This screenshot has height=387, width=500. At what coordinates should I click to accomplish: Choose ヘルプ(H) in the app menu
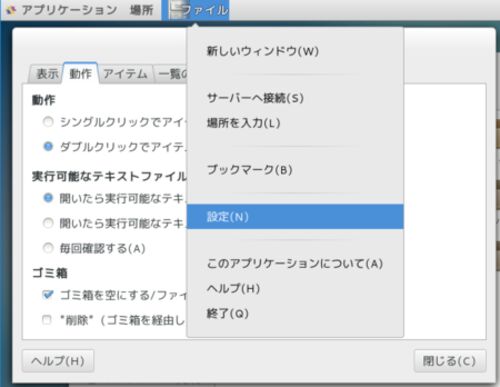295,288
